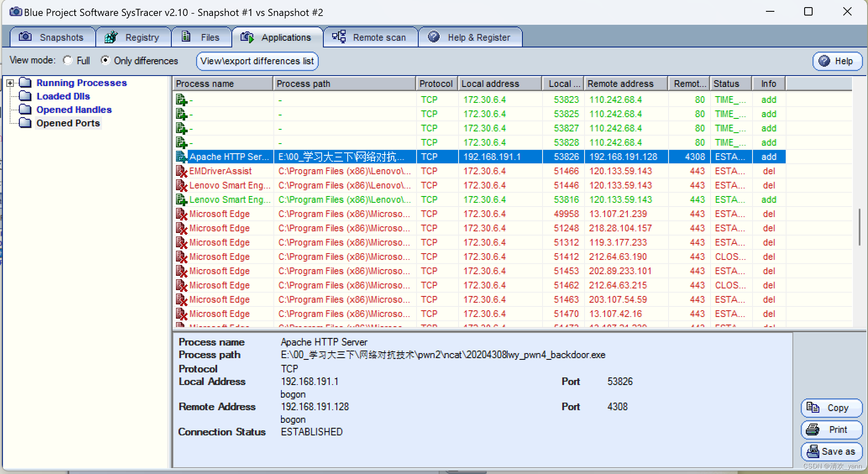Click the Help button at top right

[x=837, y=61]
